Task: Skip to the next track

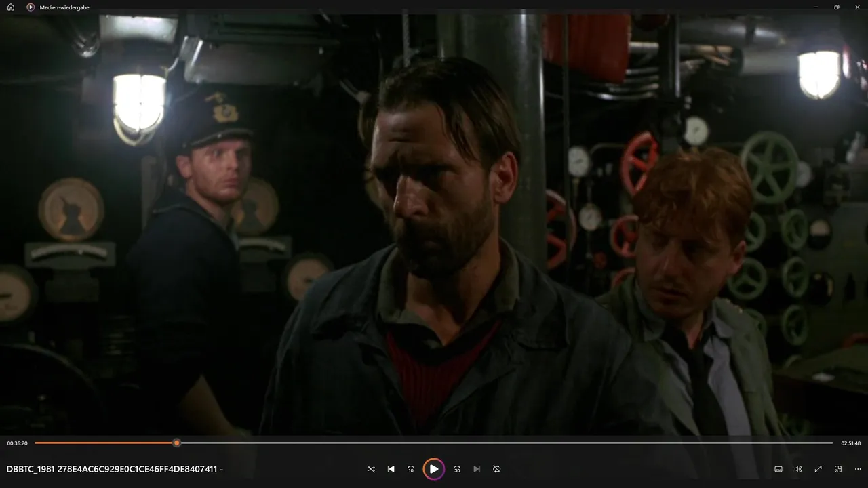Action: pos(477,469)
